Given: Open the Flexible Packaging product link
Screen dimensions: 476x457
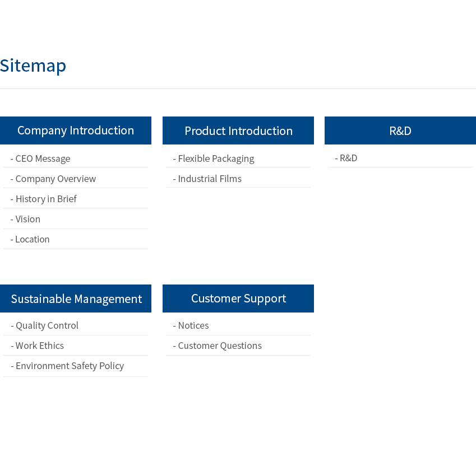Looking at the screenshot, I should coord(214,158).
